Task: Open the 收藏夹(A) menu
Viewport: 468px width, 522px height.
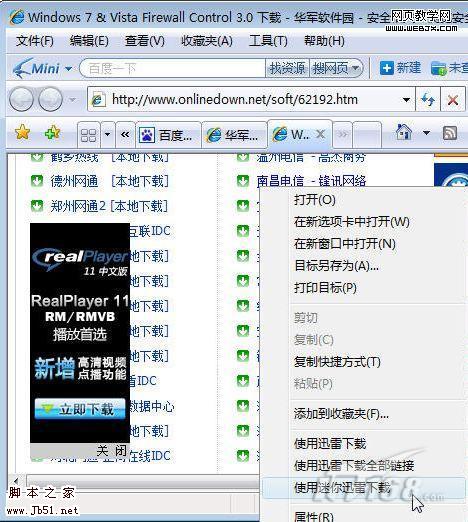Action: [x=207, y=41]
